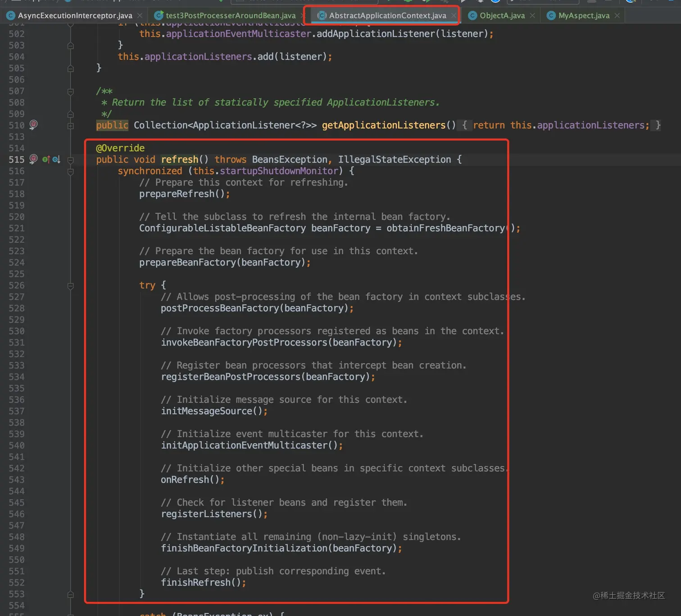681x616 pixels.
Task: Collapse the Javadoc comment ending on line 509
Action: pyautogui.click(x=71, y=114)
